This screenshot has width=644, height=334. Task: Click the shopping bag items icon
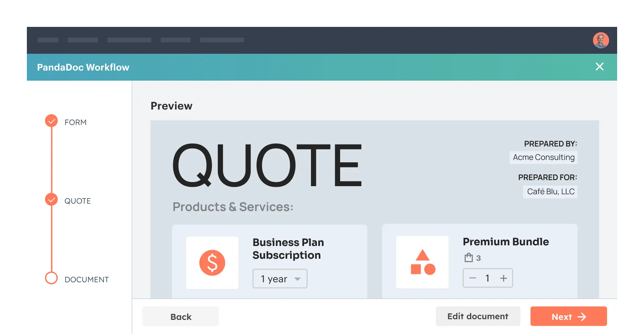pos(469,258)
